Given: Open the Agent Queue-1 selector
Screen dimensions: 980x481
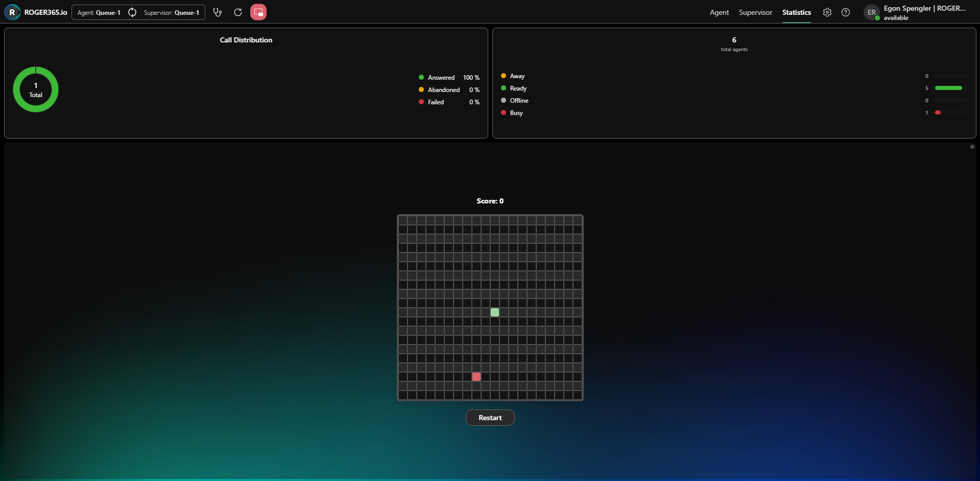Looking at the screenshot, I should pos(99,12).
